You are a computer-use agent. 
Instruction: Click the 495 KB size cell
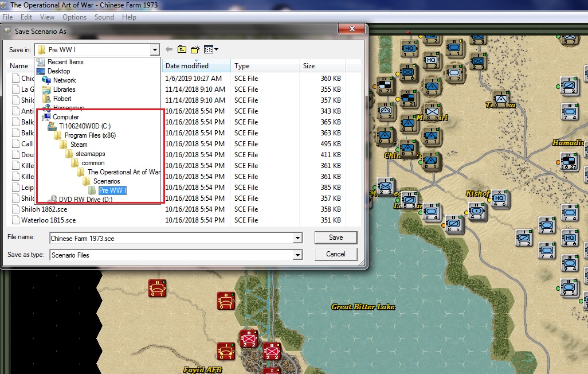click(330, 144)
